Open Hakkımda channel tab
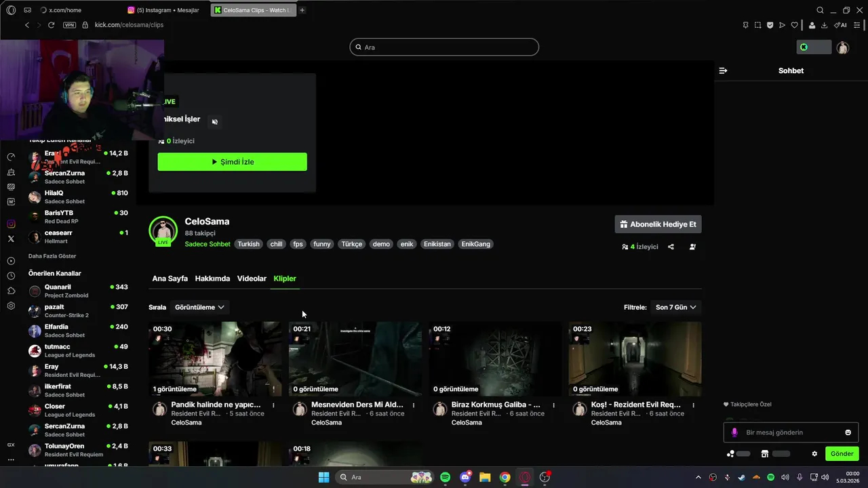The image size is (868, 488). (x=212, y=279)
